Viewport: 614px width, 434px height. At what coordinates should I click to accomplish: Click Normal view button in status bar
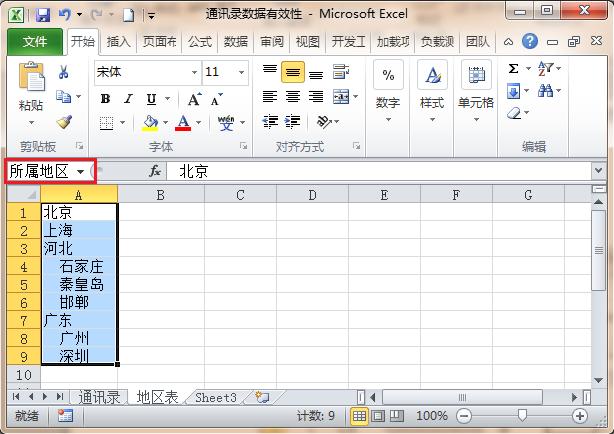tap(359, 416)
